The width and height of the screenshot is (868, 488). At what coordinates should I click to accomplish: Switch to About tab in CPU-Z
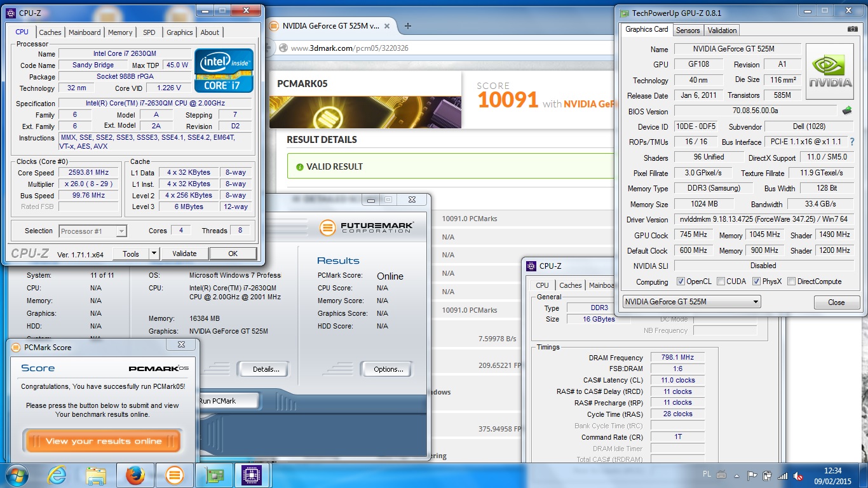click(x=210, y=32)
